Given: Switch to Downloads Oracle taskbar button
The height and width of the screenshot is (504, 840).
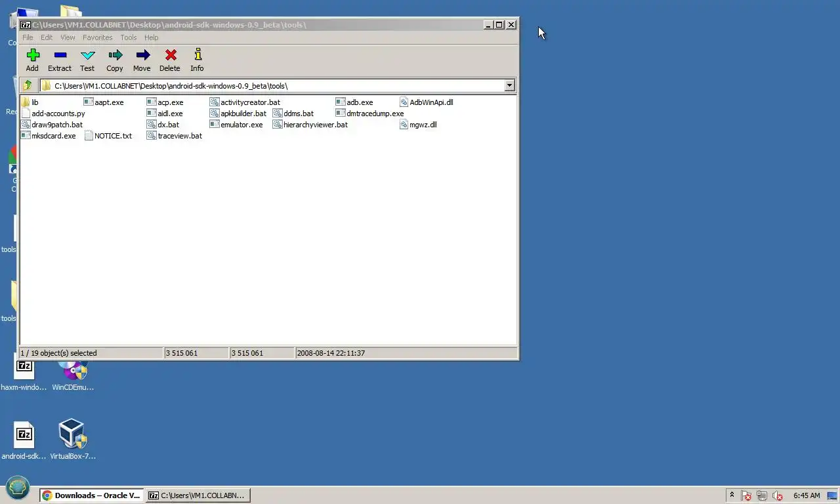Looking at the screenshot, I should [x=91, y=495].
